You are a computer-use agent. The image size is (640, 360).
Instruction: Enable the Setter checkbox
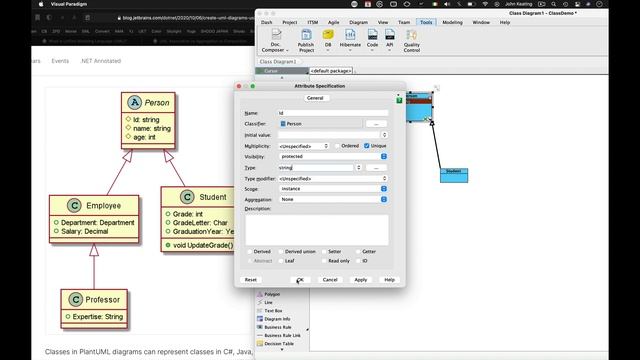tap(324, 251)
